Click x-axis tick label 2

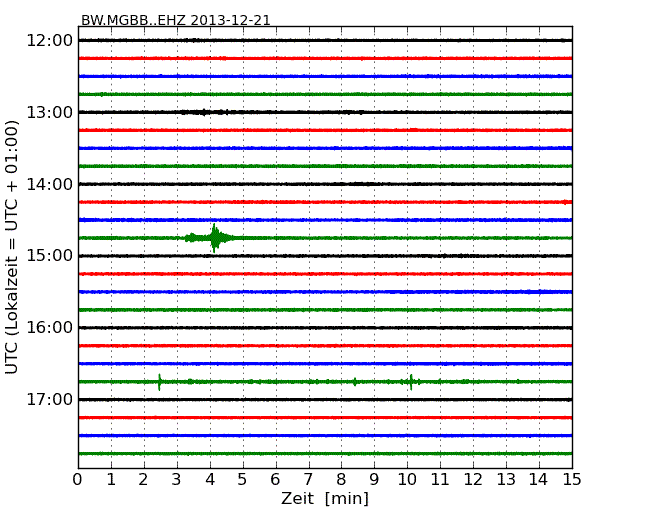pos(143,480)
